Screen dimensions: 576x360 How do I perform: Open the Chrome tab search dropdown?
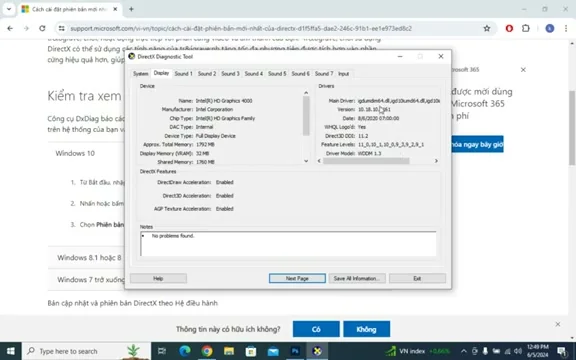pyautogui.click(x=9, y=9)
